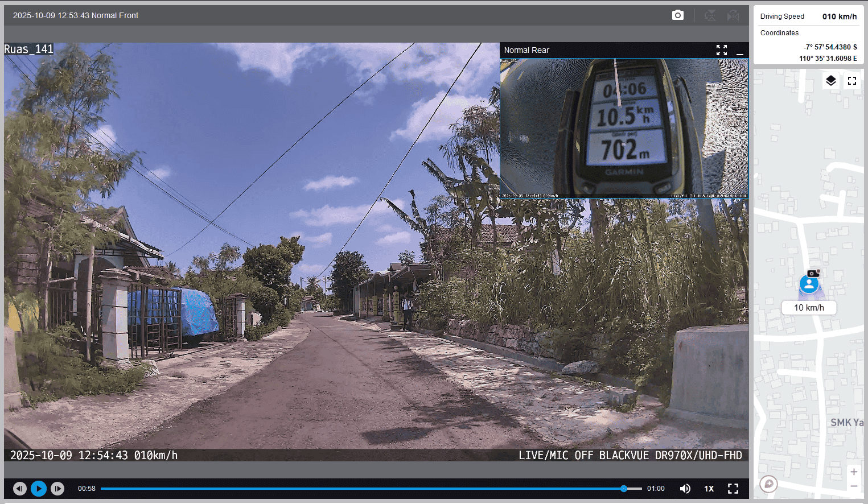
Task: Expand the Normal Rear view to fullscreen
Action: [x=721, y=50]
